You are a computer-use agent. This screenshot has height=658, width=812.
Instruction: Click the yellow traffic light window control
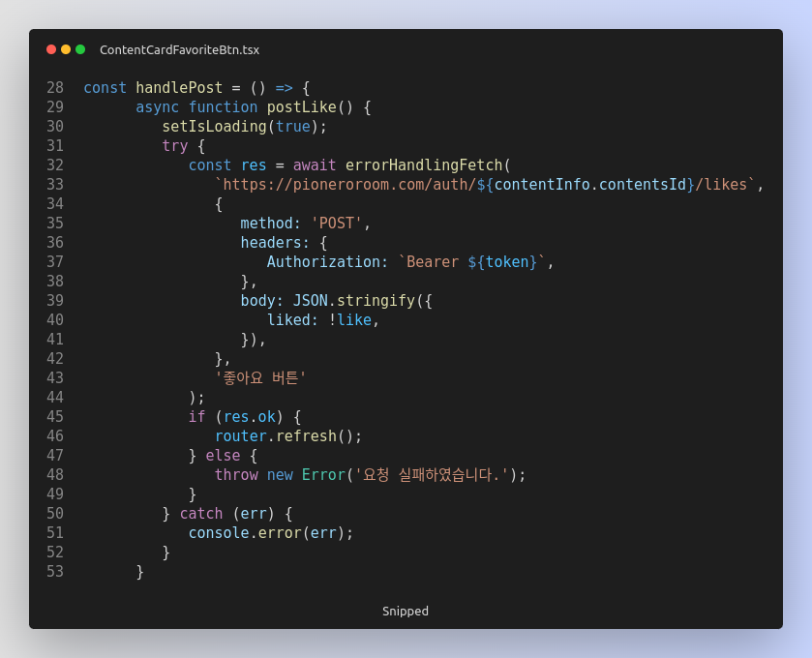pos(66,48)
